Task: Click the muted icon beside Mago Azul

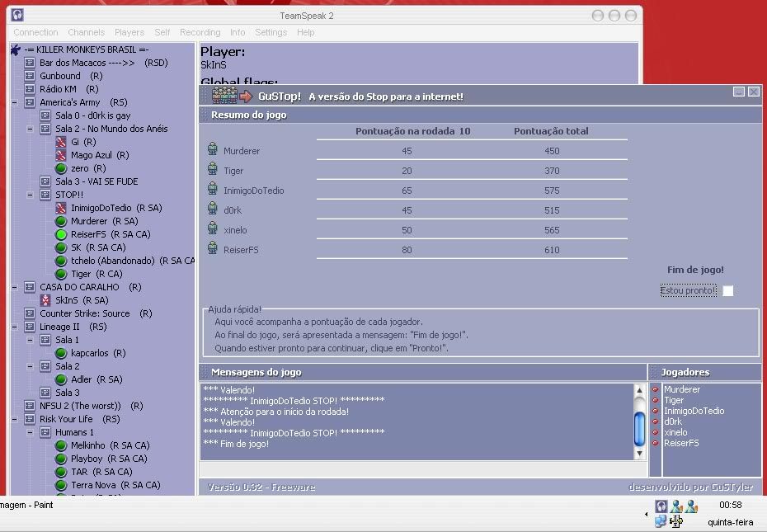Action: click(61, 155)
